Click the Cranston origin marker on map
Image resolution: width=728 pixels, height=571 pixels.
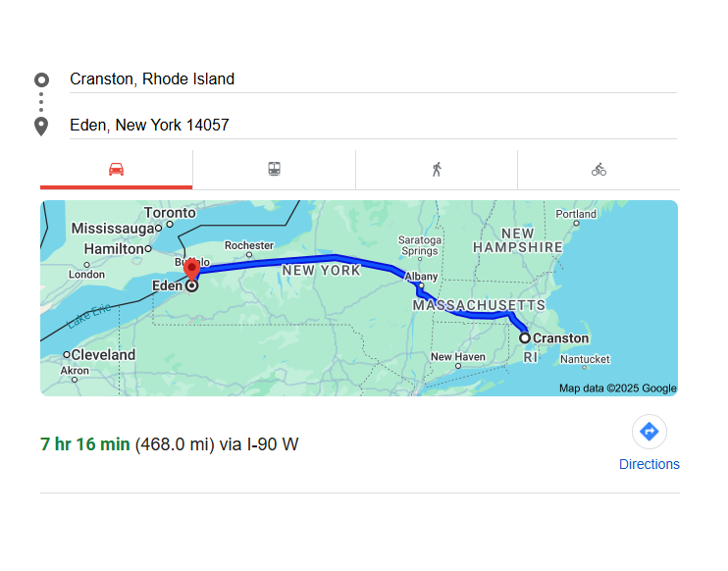[525, 337]
